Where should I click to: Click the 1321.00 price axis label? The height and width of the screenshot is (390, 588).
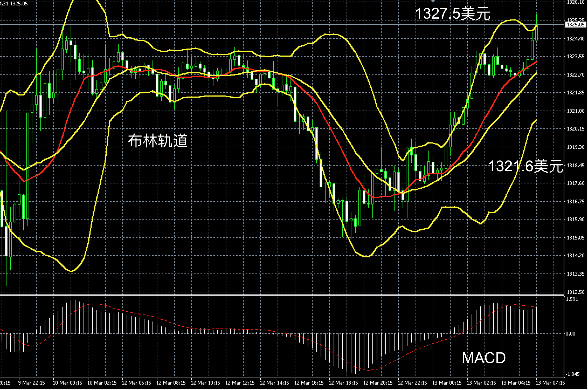pos(576,111)
